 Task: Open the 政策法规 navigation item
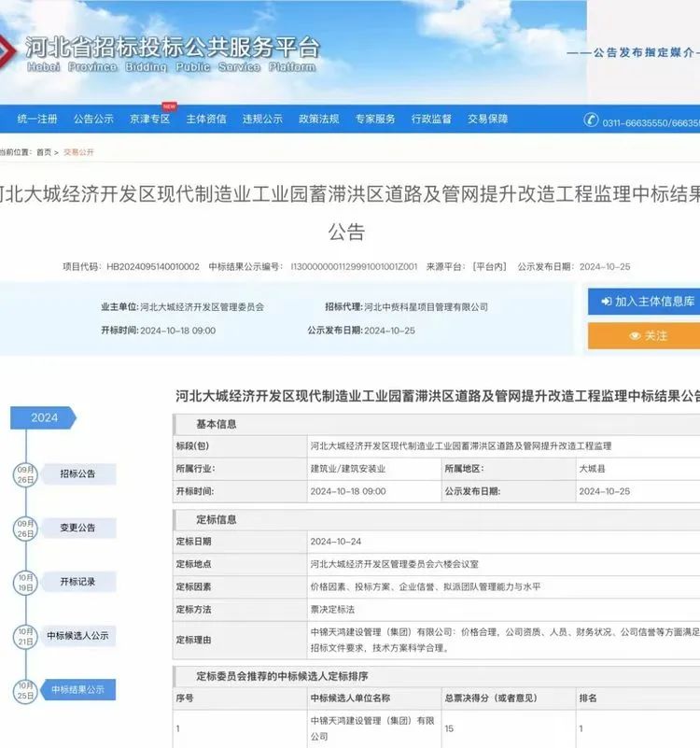[318, 120]
